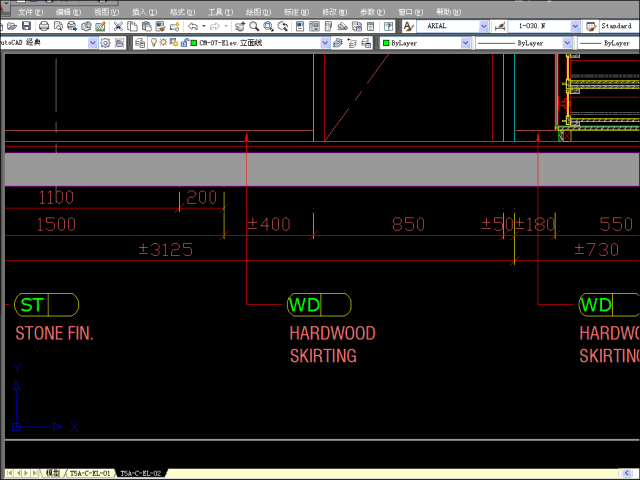
Task: Toggle layer freeze sun icon
Action: (163, 42)
